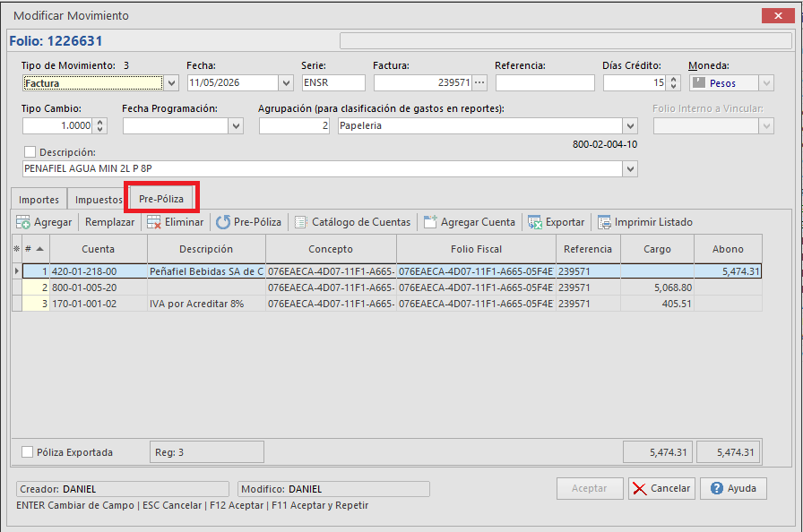This screenshot has height=532, width=803.
Task: Select the Pre-Póliza tab
Action: pyautogui.click(x=161, y=199)
